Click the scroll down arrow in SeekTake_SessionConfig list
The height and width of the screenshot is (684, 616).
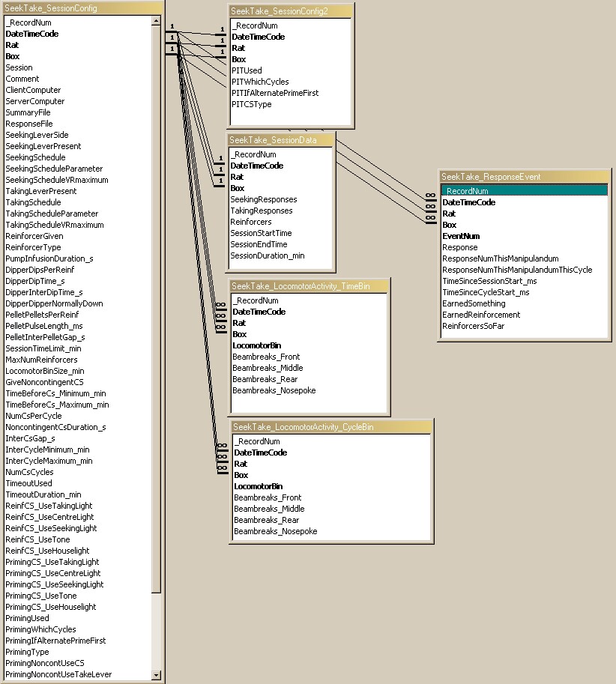click(156, 675)
